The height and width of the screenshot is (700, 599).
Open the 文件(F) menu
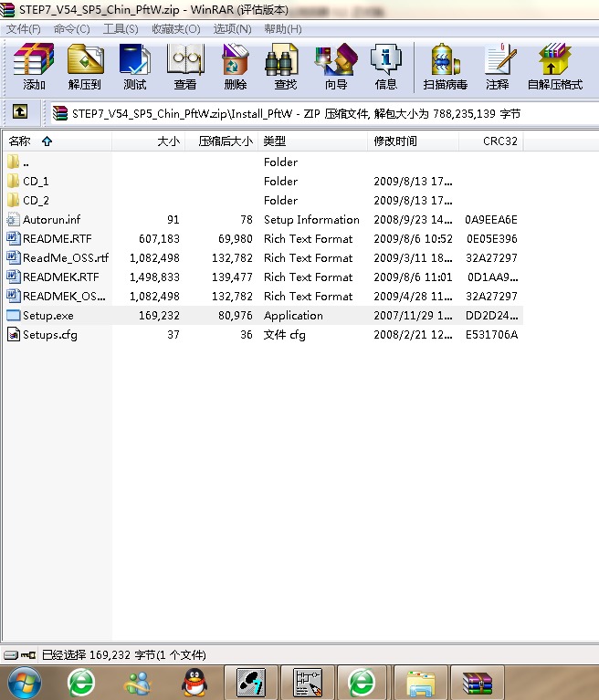[x=23, y=28]
